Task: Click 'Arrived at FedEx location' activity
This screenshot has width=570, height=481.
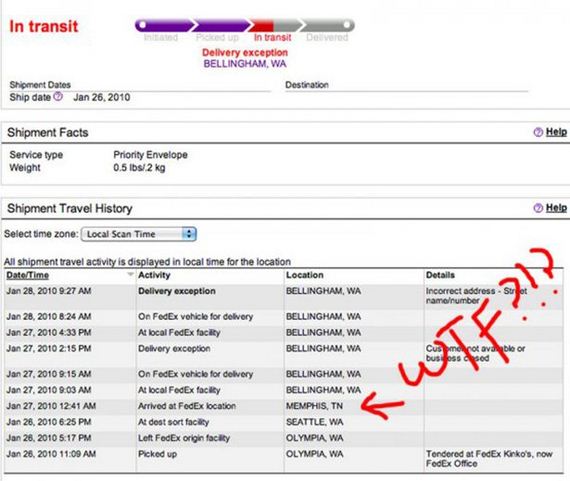Action: pos(187,406)
